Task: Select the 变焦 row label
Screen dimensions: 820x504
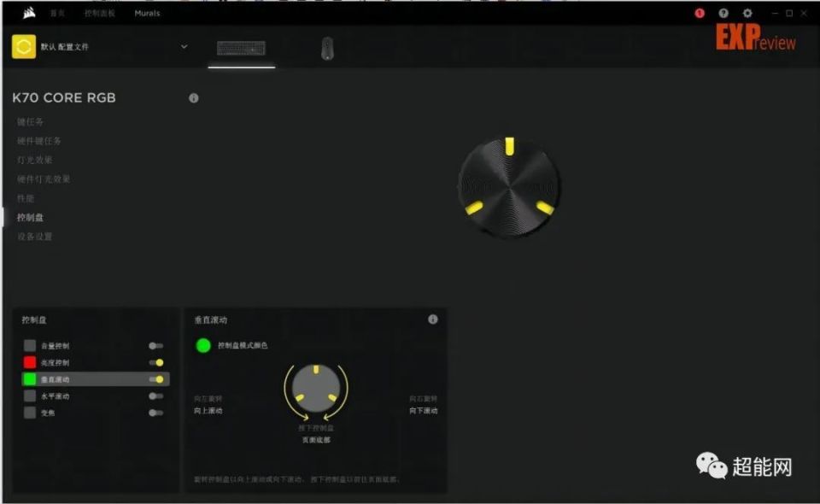Action: coord(48,413)
